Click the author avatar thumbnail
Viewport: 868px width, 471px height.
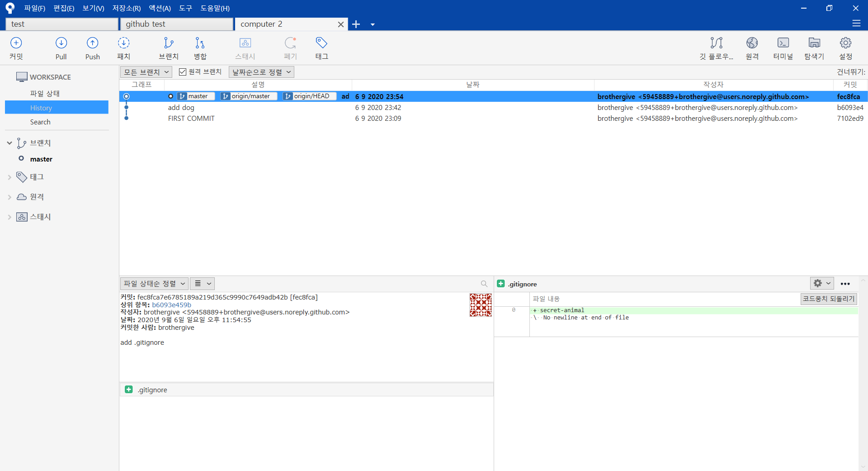tap(481, 305)
